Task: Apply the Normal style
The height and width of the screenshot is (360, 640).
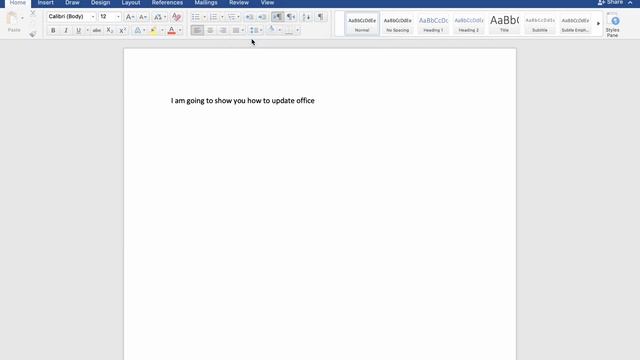Action: coord(362,24)
